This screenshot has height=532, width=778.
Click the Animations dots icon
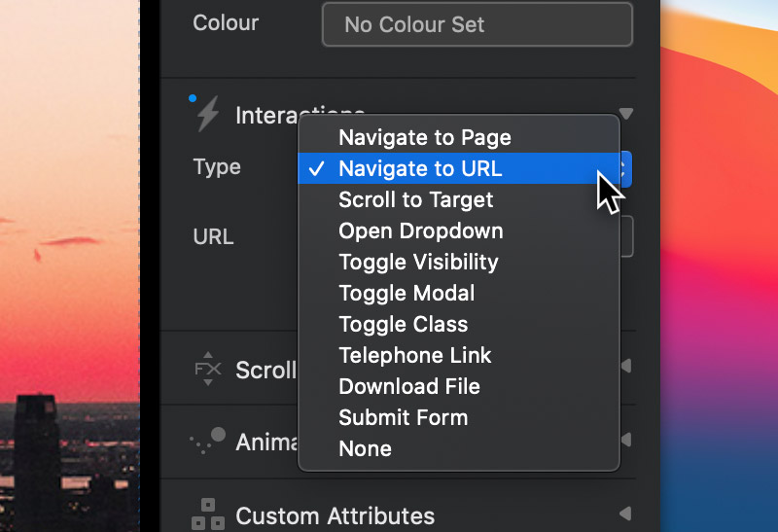pos(208,441)
